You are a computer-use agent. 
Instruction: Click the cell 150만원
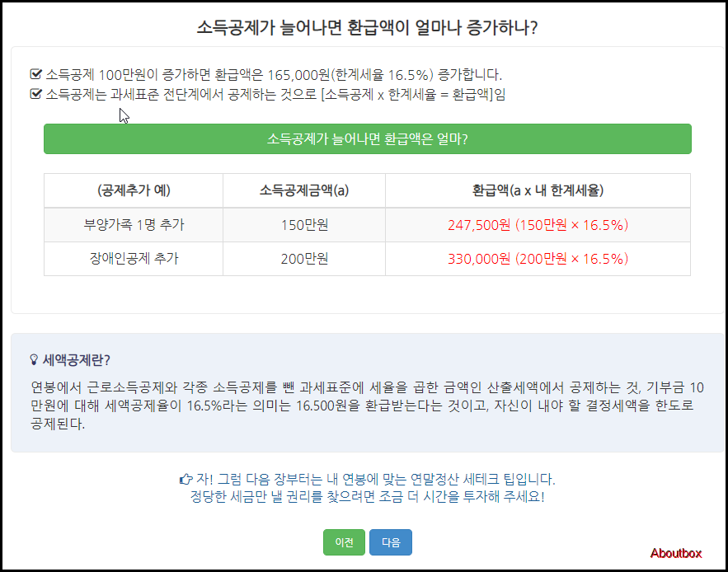point(304,225)
